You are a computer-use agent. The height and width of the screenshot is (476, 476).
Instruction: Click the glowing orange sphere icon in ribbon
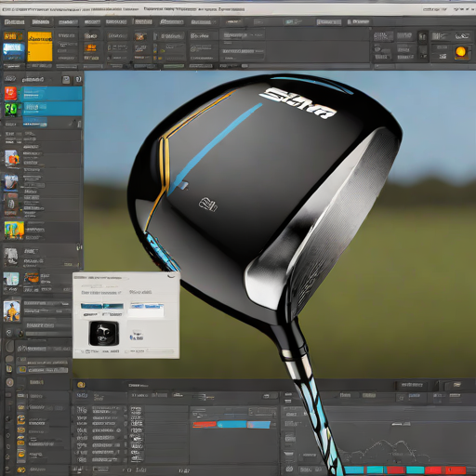tap(461, 52)
